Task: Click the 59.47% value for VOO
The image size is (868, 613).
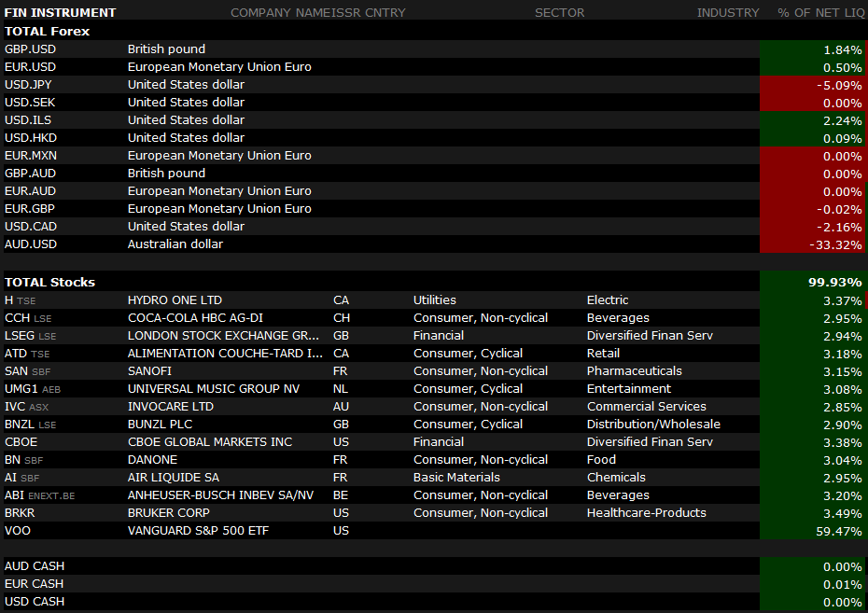Action: coord(839,531)
